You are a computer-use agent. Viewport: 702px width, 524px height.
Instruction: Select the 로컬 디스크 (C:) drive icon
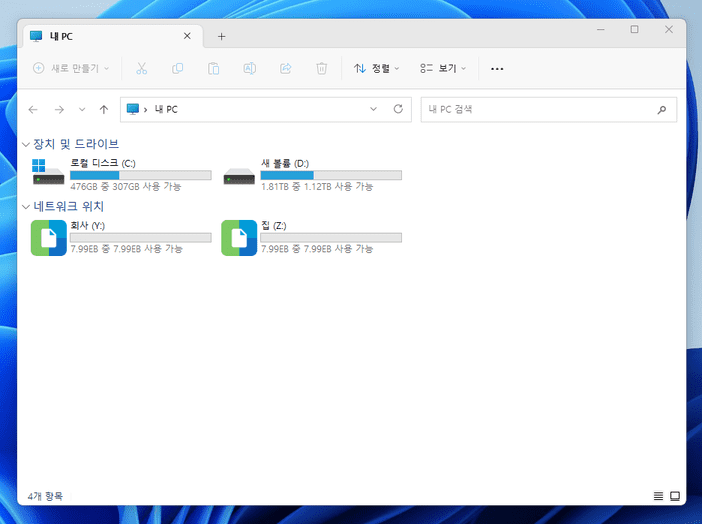point(48,172)
